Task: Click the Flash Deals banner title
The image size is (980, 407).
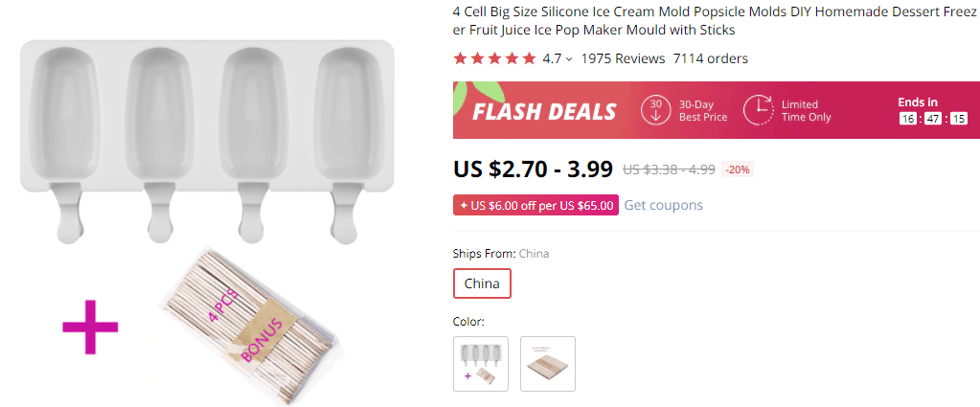Action: [544, 111]
